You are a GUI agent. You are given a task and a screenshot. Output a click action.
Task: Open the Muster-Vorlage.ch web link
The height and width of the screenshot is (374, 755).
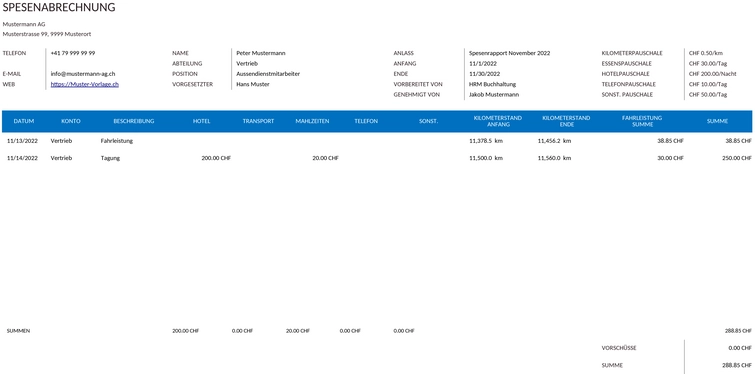coord(85,84)
